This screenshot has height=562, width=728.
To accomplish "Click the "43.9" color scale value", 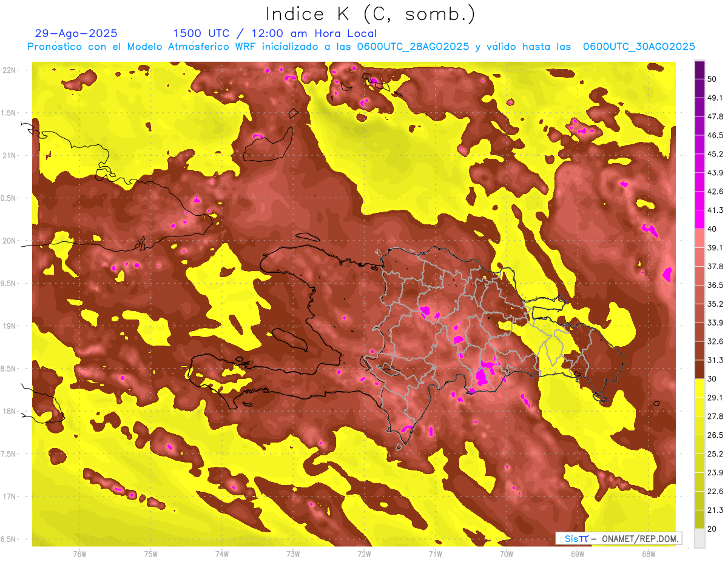I will (x=715, y=173).
